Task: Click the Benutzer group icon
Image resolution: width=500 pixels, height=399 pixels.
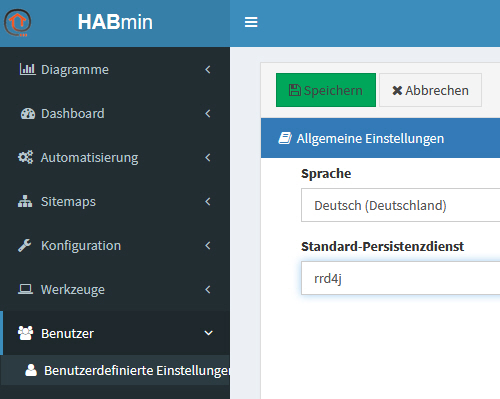Action: [x=26, y=333]
